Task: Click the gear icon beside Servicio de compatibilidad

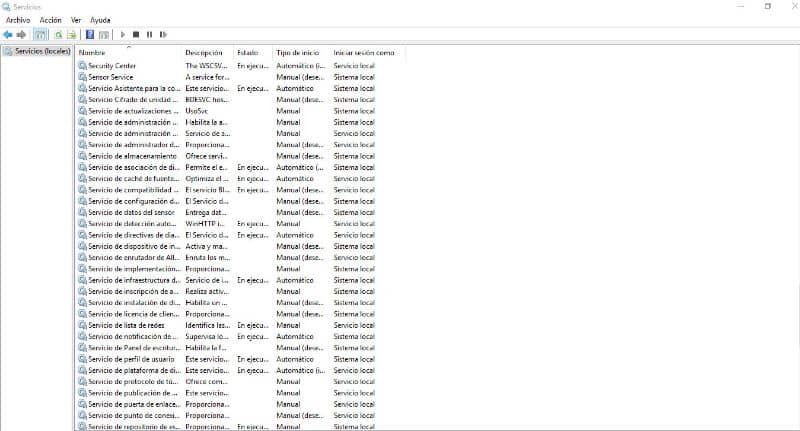Action: (83, 190)
